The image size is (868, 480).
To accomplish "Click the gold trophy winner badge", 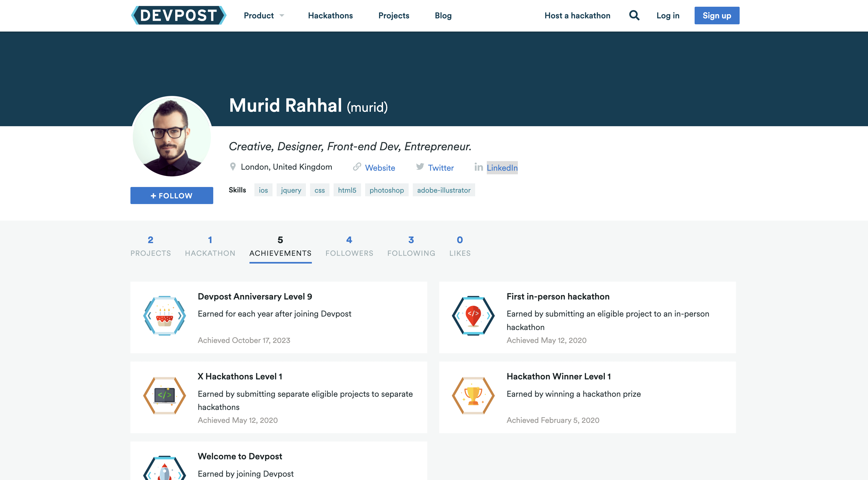I will 473,395.
